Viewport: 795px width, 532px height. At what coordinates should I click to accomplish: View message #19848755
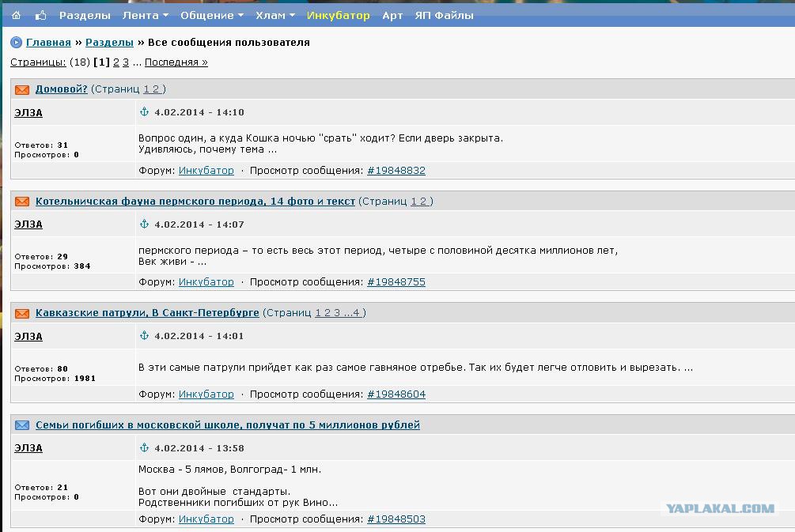pyautogui.click(x=396, y=282)
